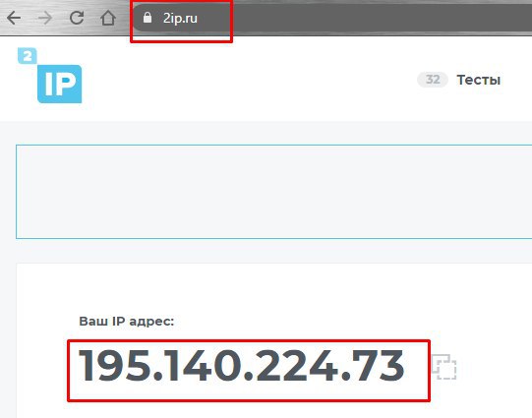The height and width of the screenshot is (418, 532).
Task: Select the 2ip.ru URL text
Action: [180, 18]
